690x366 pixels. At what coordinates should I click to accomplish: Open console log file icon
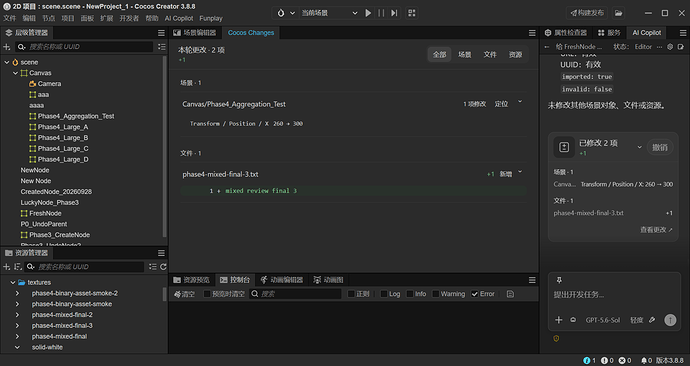[510, 294]
